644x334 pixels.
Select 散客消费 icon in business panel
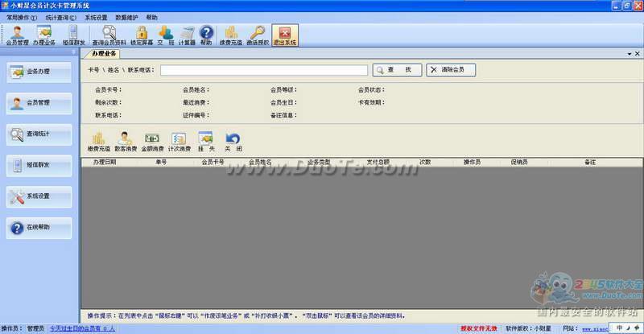tap(125, 142)
